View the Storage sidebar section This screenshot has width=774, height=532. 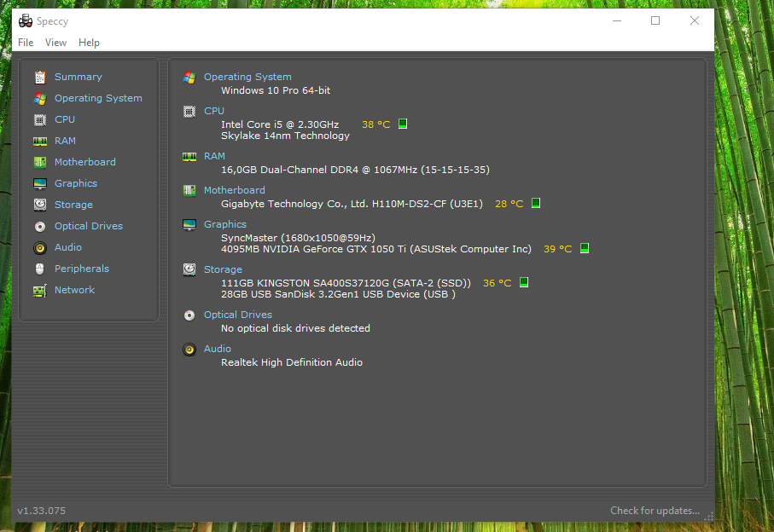tap(73, 205)
